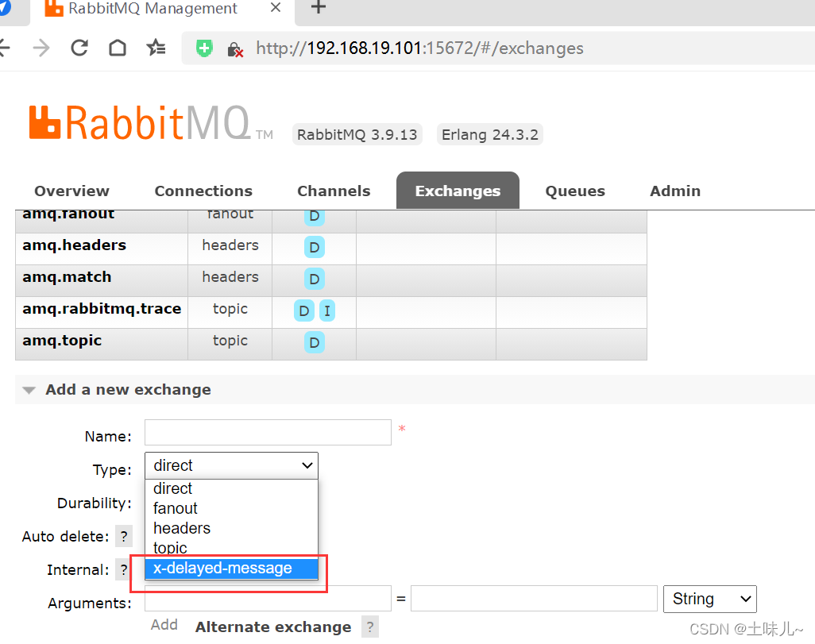Click D badge in amq.rabbitmq.trace row

coord(304,310)
